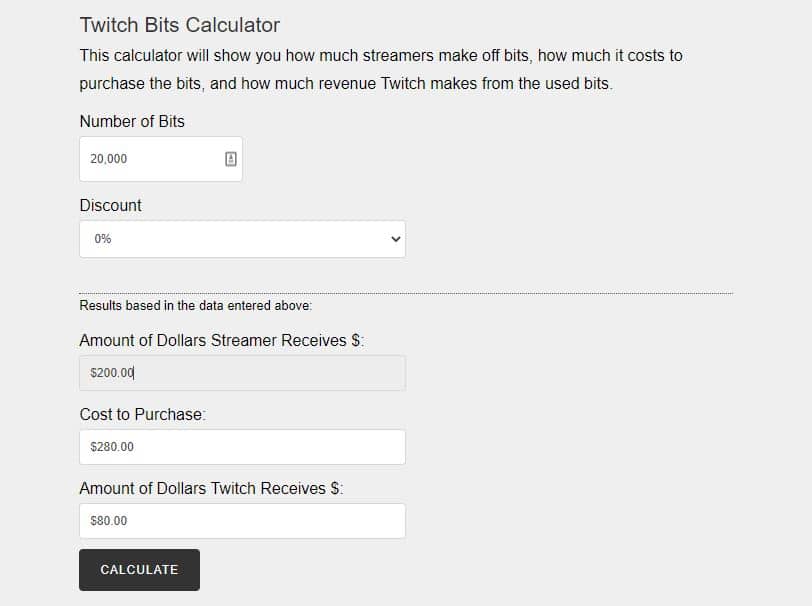Click the Cost to Purchase field showing $280.00
Screen dimensions: 812x606
(242, 446)
